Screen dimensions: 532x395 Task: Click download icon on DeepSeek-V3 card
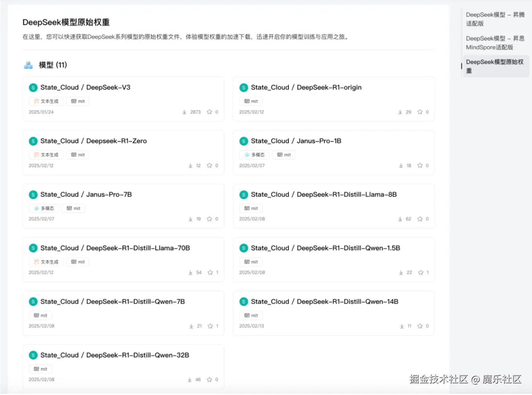click(184, 112)
